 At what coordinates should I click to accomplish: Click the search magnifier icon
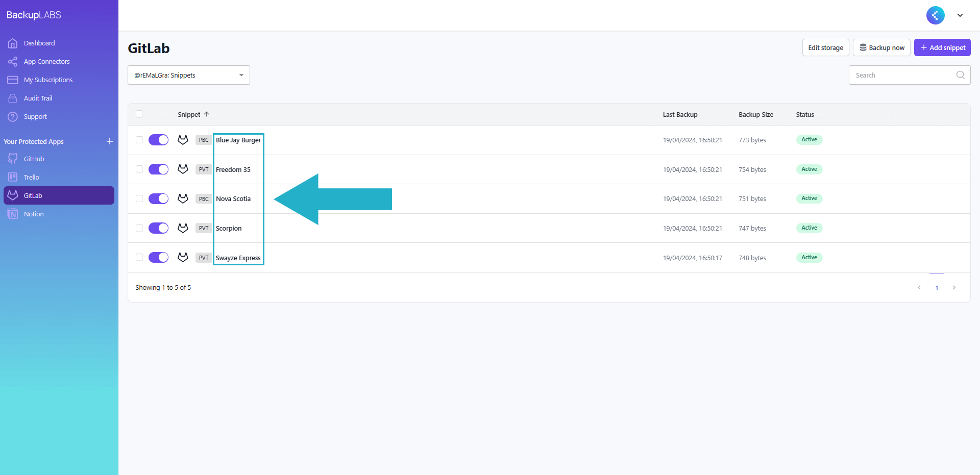tap(960, 75)
